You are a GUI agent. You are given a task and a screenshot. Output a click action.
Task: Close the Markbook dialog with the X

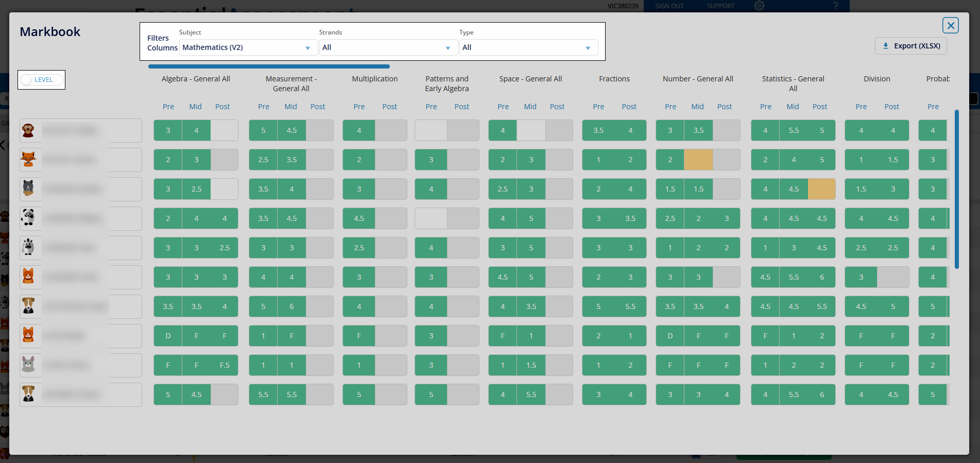pos(950,25)
